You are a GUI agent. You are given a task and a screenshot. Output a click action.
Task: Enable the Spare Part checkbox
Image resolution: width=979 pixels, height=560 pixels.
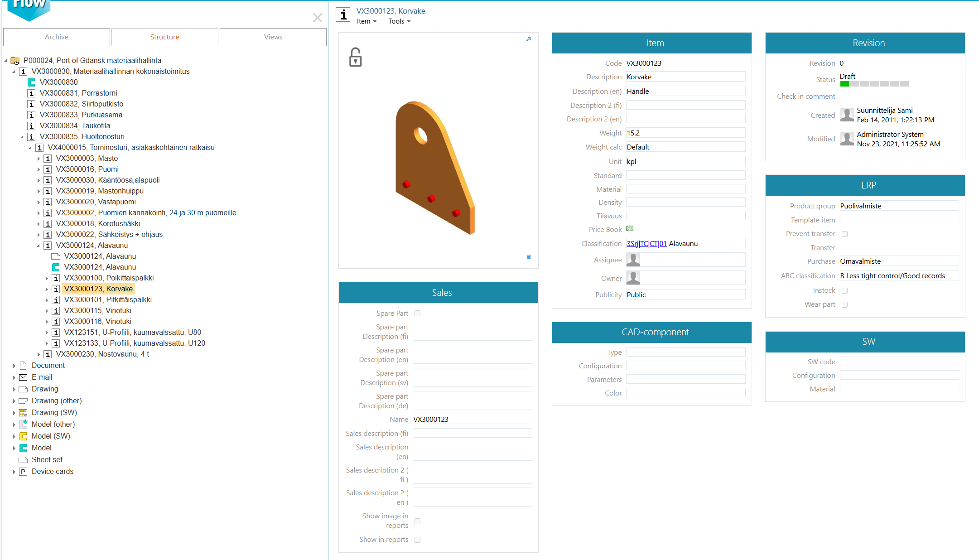(x=417, y=313)
